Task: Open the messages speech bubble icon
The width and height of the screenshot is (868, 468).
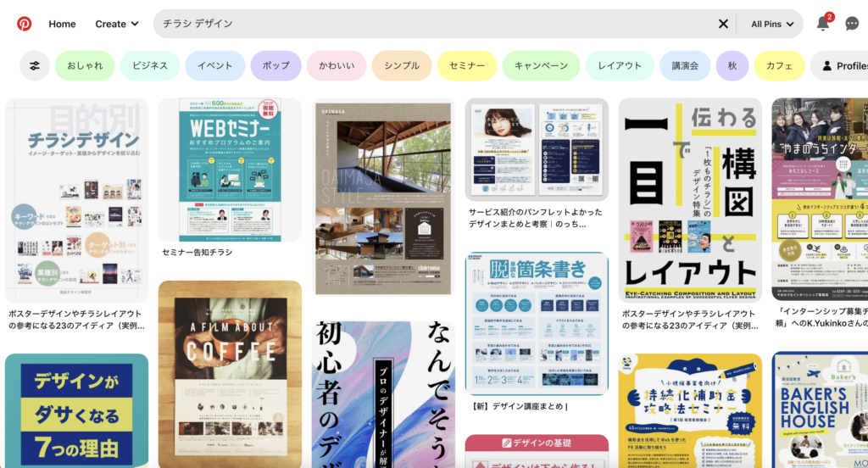Action: (852, 23)
